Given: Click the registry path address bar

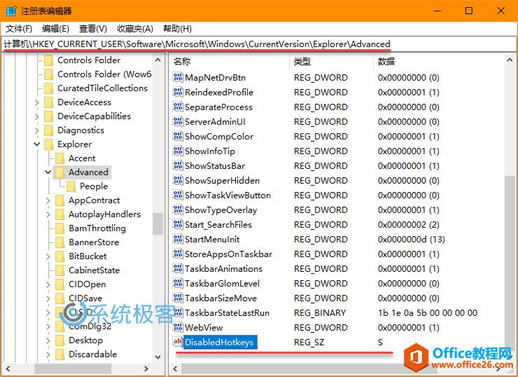Looking at the screenshot, I should [259, 44].
